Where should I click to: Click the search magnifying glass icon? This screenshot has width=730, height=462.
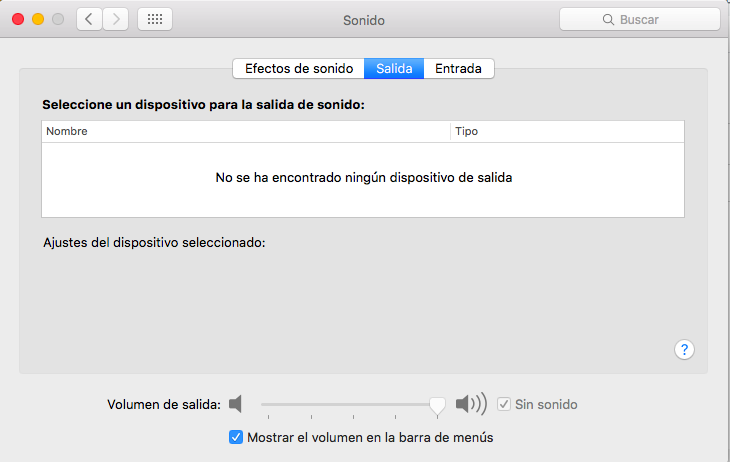[x=607, y=19]
